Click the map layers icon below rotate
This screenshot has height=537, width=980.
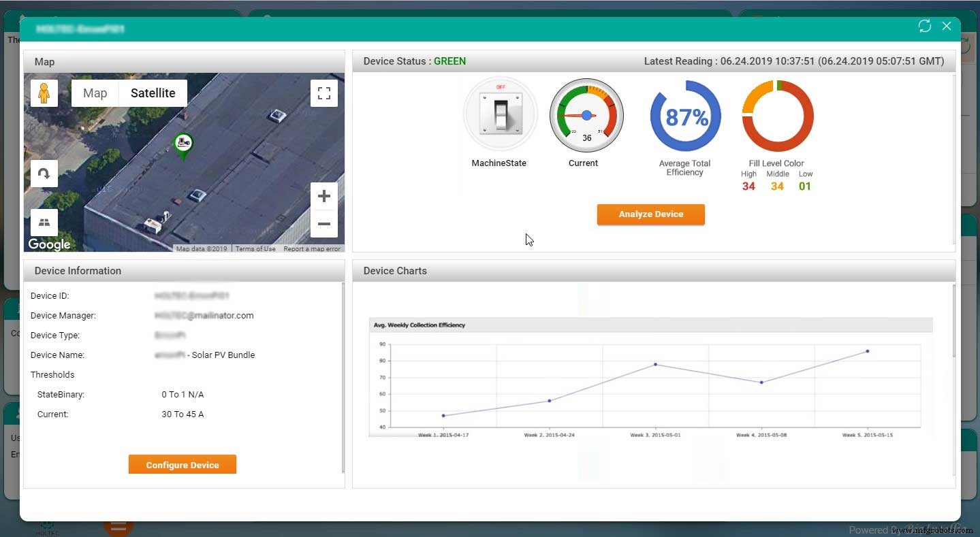point(44,221)
